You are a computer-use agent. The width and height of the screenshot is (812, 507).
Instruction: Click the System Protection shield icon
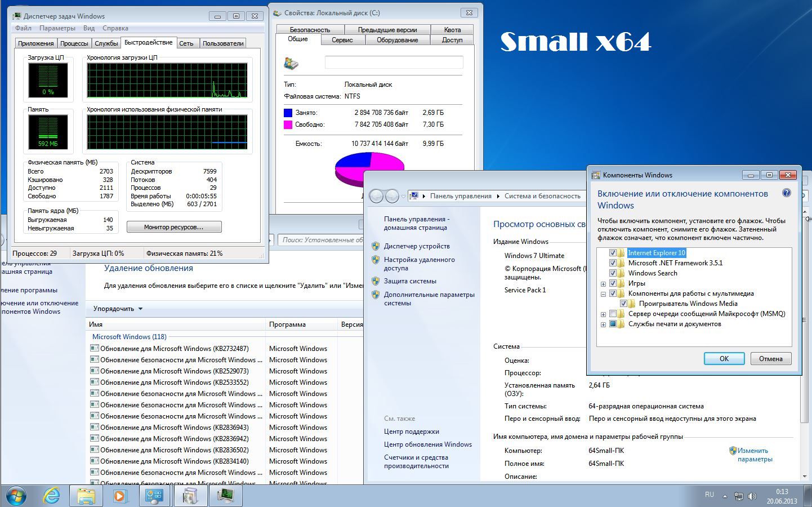(x=376, y=281)
